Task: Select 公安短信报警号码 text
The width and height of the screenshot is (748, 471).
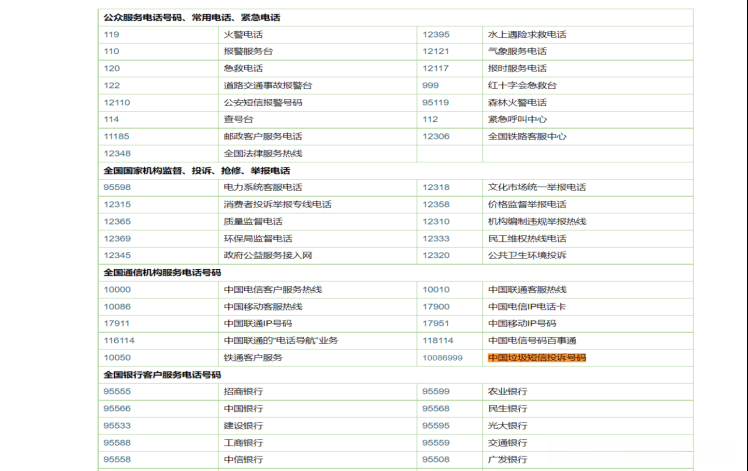Action: (263, 103)
